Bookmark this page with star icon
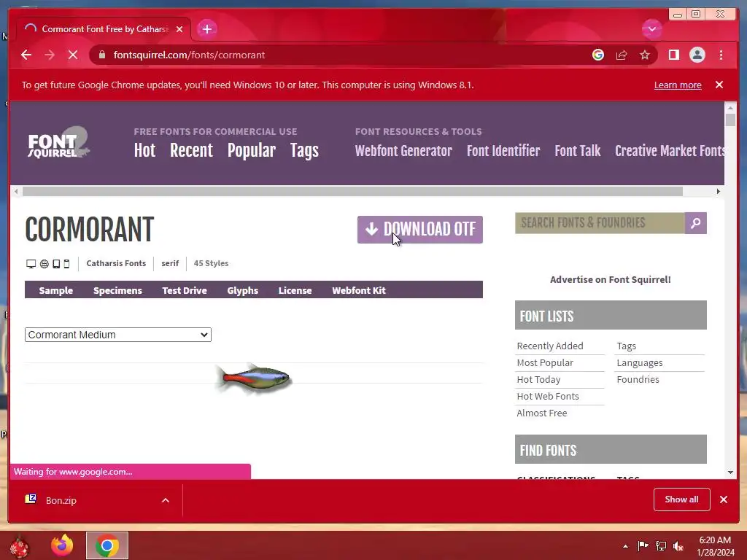Screen dimensions: 747x560 click(x=645, y=55)
